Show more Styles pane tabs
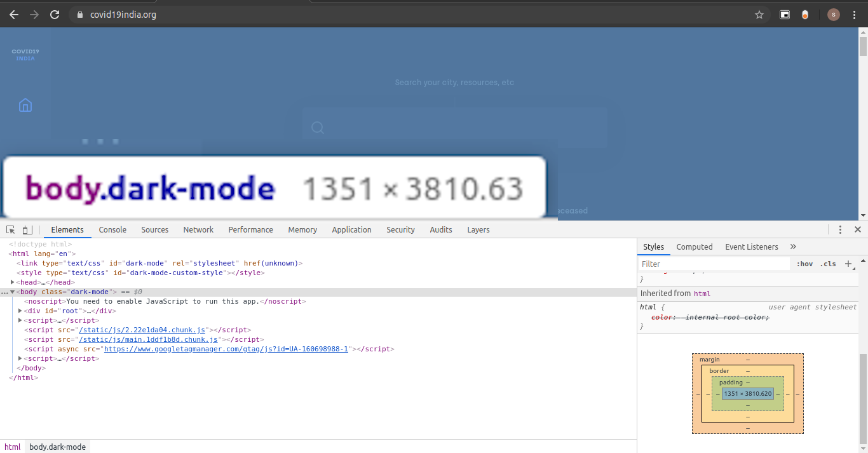Screen dimensions: 868x453 click(x=793, y=247)
